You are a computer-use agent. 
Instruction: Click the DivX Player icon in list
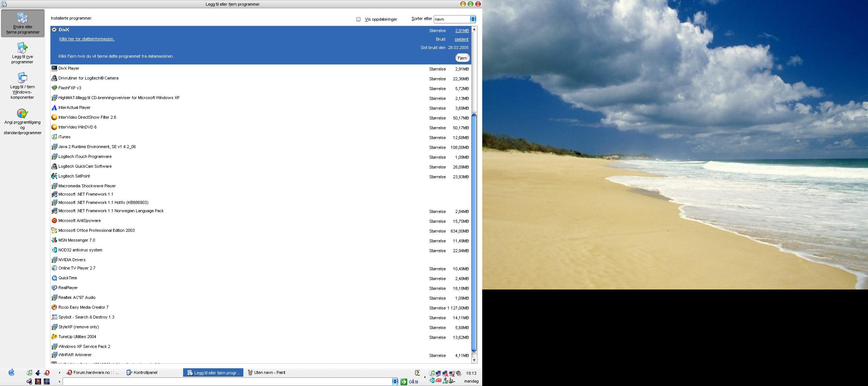(54, 68)
